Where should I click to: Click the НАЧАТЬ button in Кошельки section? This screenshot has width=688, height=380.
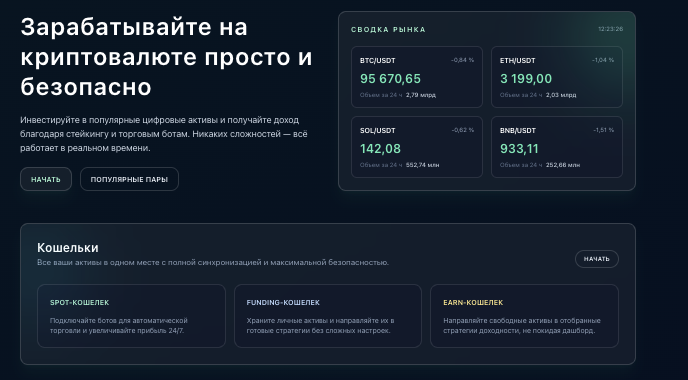click(x=597, y=259)
